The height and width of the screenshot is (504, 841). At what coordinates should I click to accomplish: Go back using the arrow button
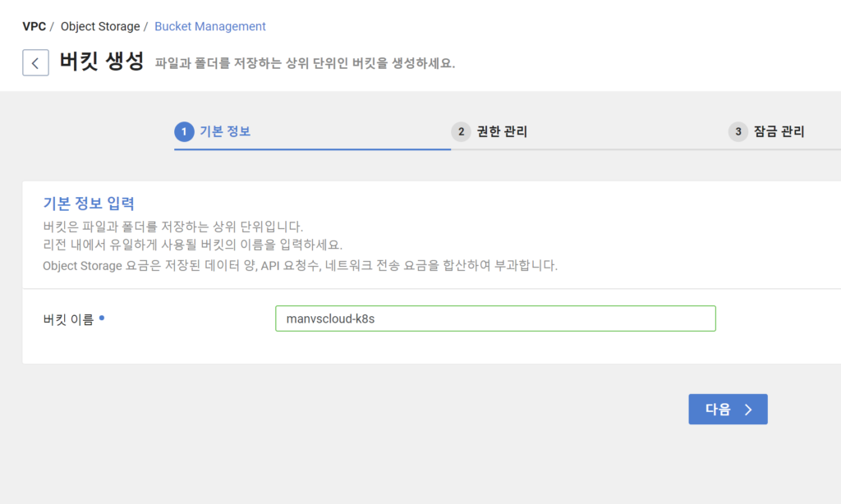coord(35,62)
